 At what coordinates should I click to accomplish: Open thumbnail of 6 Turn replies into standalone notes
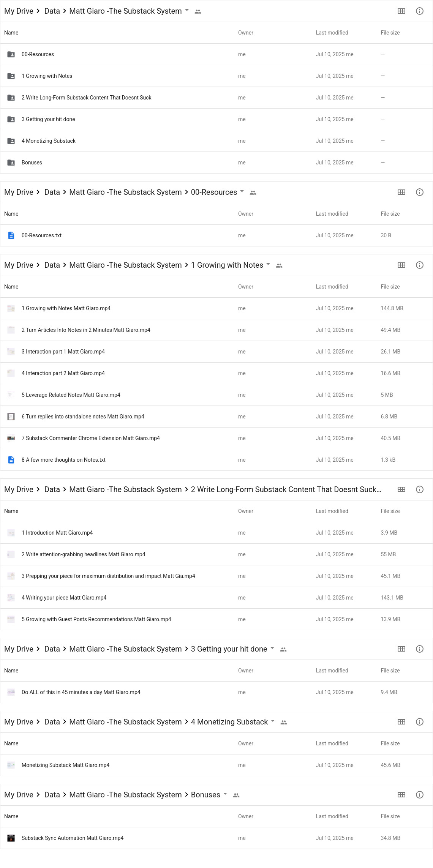click(x=11, y=417)
